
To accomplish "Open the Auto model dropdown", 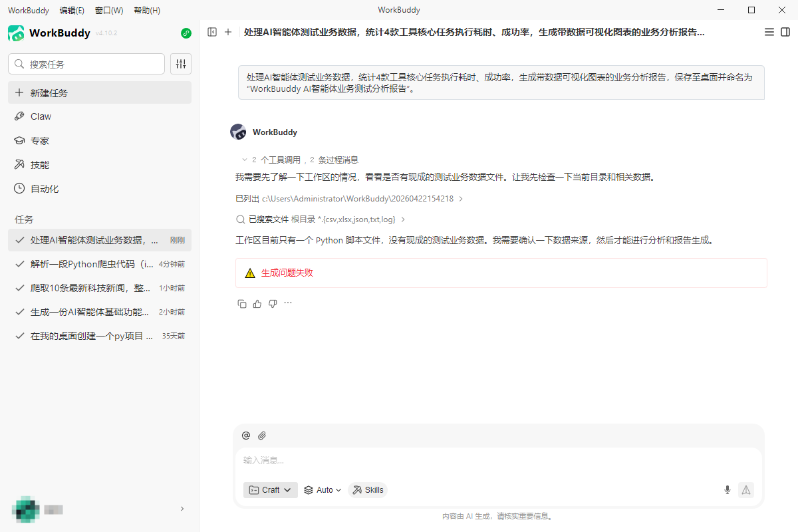I will coord(323,490).
